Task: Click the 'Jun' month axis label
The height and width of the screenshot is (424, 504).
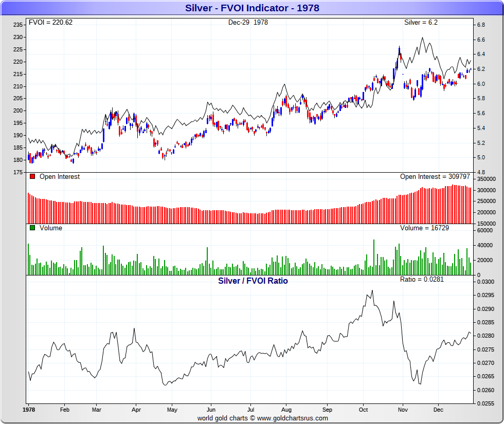Action: (x=211, y=410)
